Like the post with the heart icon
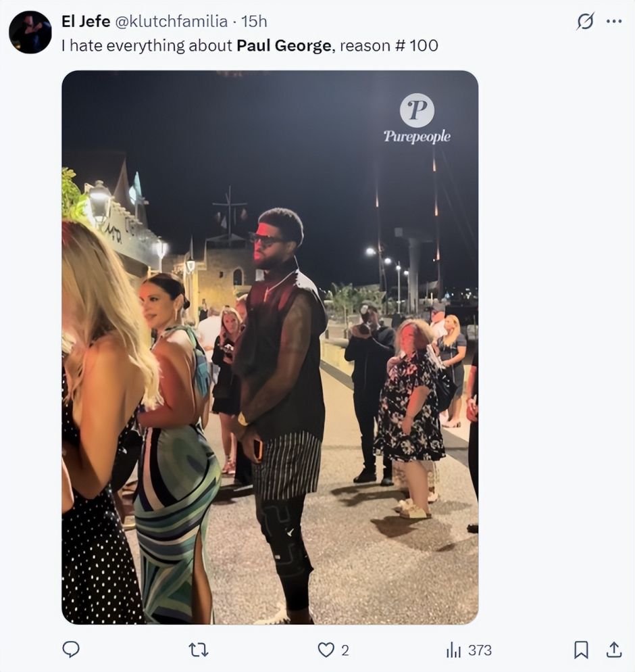 (x=326, y=650)
